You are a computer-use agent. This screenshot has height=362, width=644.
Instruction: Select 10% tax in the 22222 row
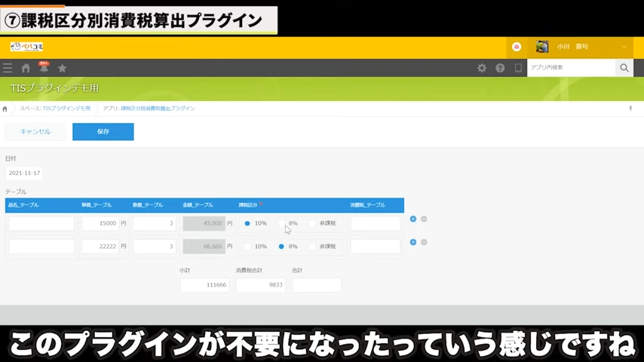(x=247, y=247)
